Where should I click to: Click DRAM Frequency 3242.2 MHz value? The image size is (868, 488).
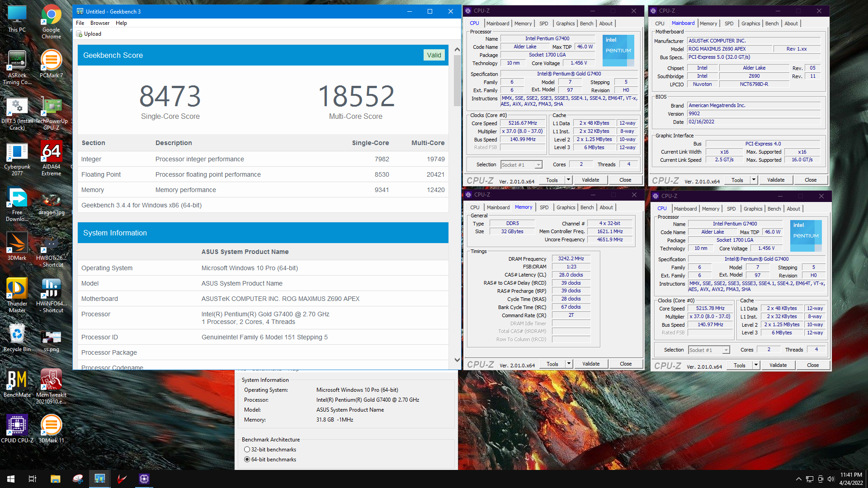click(x=571, y=259)
